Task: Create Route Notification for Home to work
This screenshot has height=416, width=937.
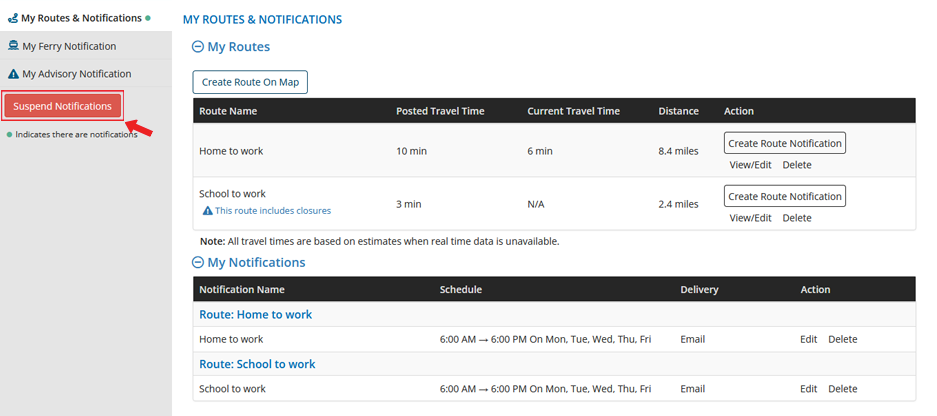Action: click(784, 143)
